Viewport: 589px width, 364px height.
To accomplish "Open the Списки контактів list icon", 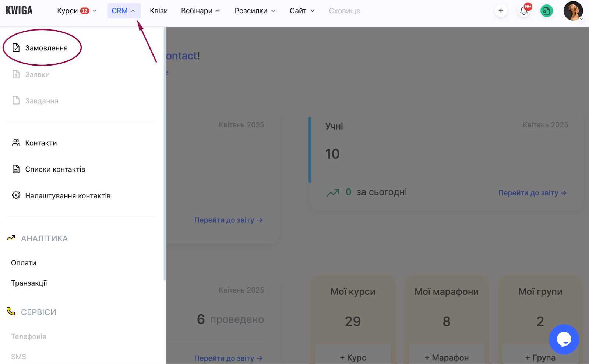I will pyautogui.click(x=16, y=169).
